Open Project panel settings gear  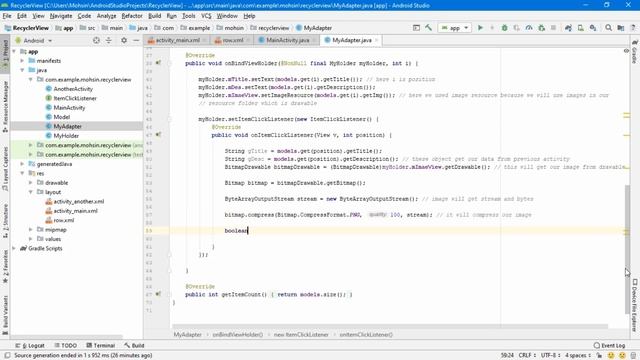(x=124, y=40)
